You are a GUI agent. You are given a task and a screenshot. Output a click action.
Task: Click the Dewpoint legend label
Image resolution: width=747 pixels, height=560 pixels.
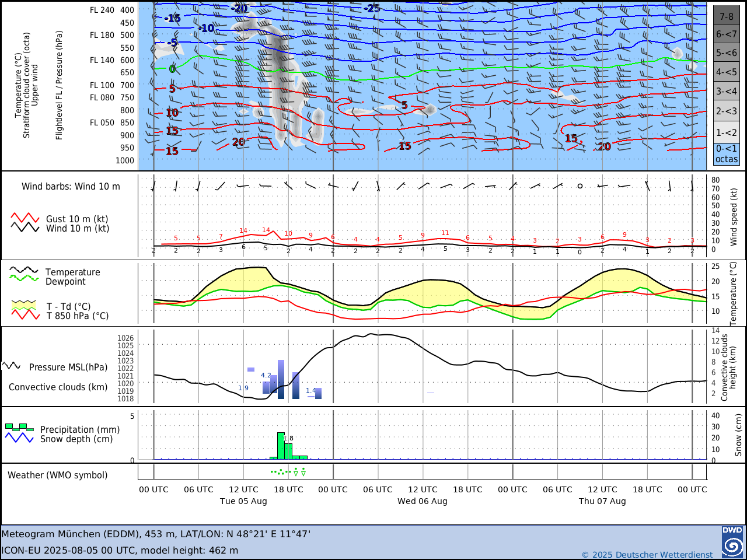pyautogui.click(x=65, y=282)
